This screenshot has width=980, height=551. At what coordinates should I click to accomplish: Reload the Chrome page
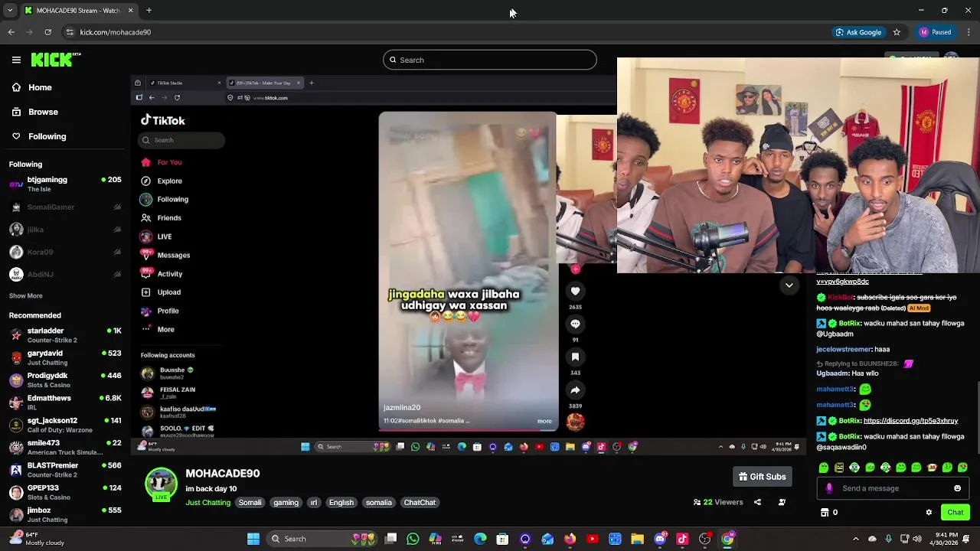pyautogui.click(x=47, y=32)
